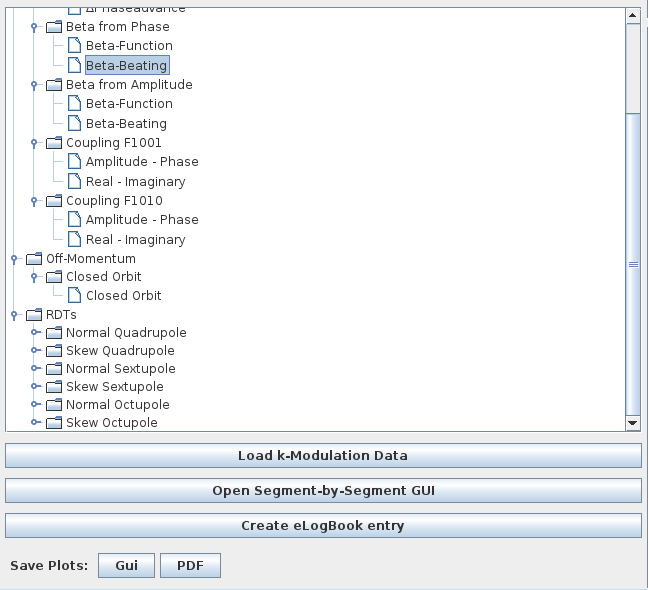
Task: Click document icon of Beta-Function under Beta from Phase
Action: (74, 45)
